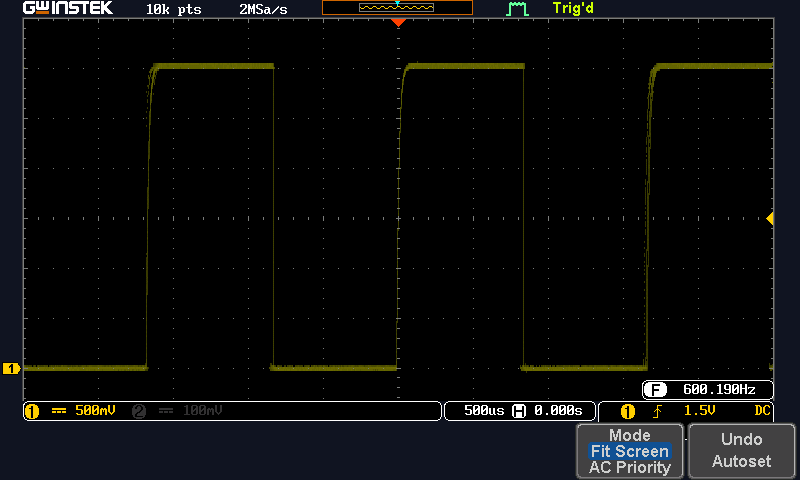Click the channel 1 DC coupling symbol

58,411
